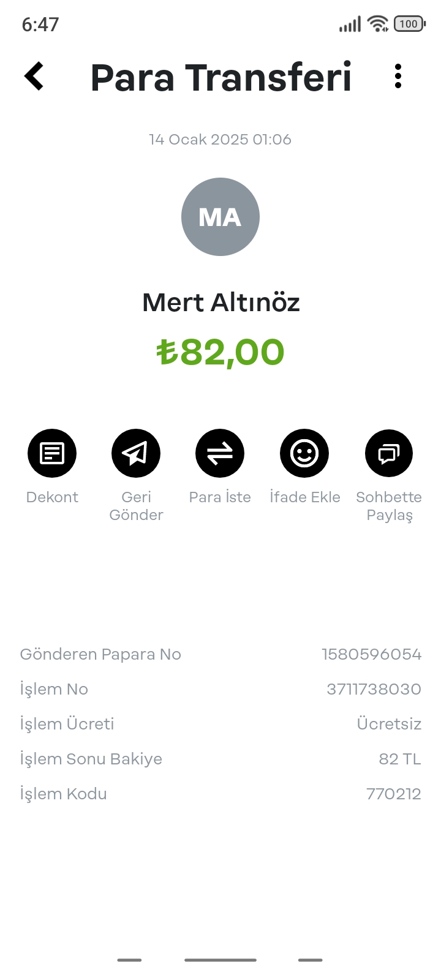Tap the Geri Gönder paper plane icon
The height and width of the screenshot is (980, 441).
click(x=136, y=453)
